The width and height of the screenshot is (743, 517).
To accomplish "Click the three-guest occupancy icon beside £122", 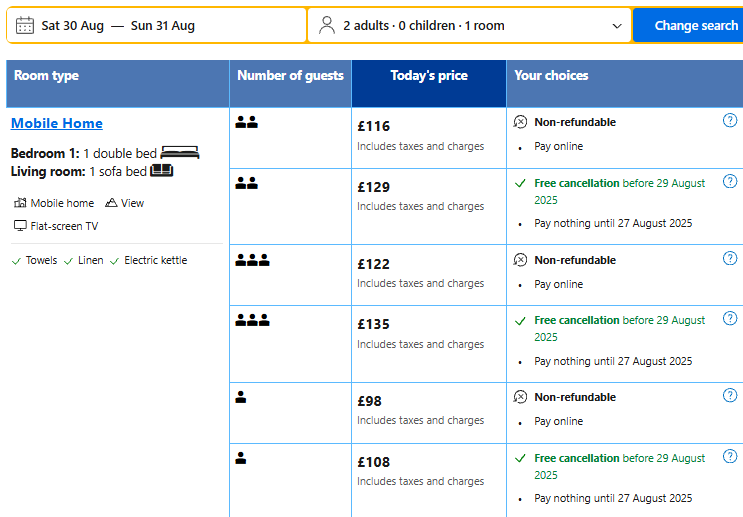I will [252, 260].
